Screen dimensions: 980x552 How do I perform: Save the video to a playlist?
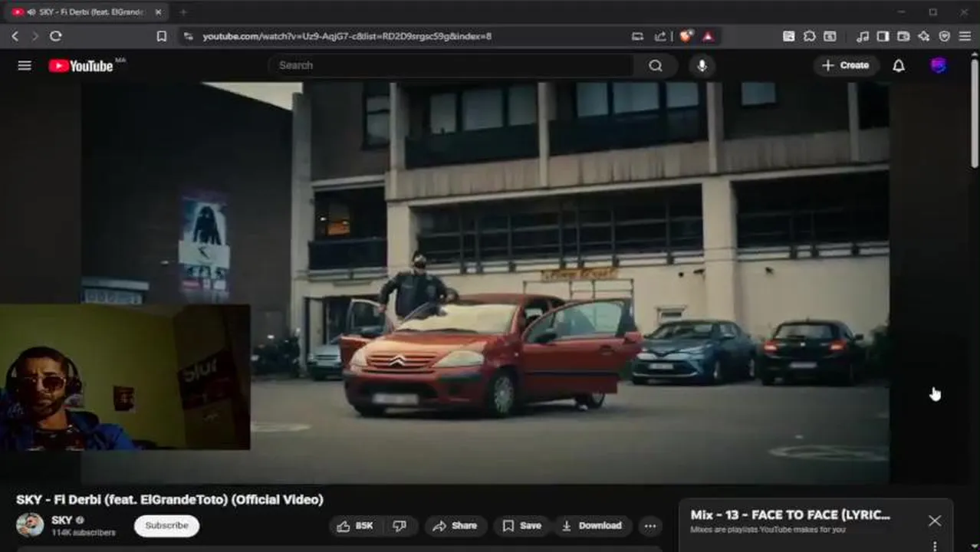[x=521, y=526]
